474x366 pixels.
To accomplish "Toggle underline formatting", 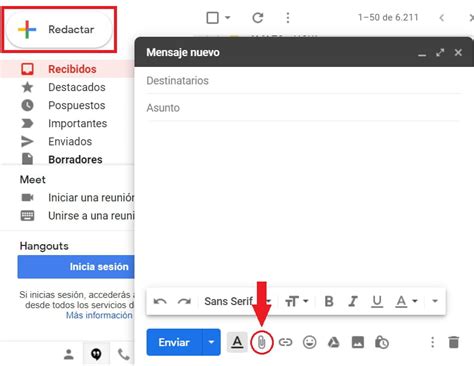I will [x=377, y=301].
